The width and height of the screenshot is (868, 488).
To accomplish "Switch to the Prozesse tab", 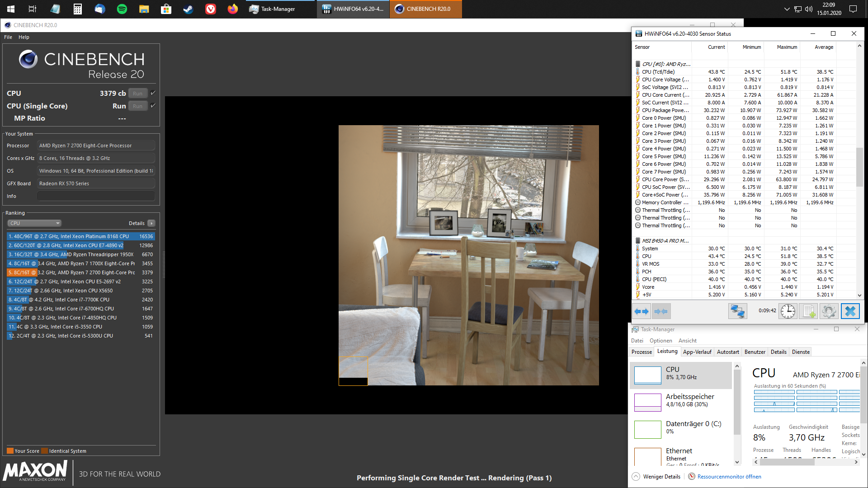I will click(x=642, y=352).
